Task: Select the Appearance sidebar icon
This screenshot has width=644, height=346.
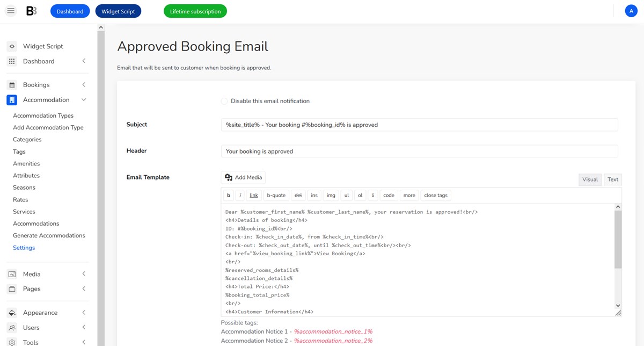Action: (x=12, y=312)
